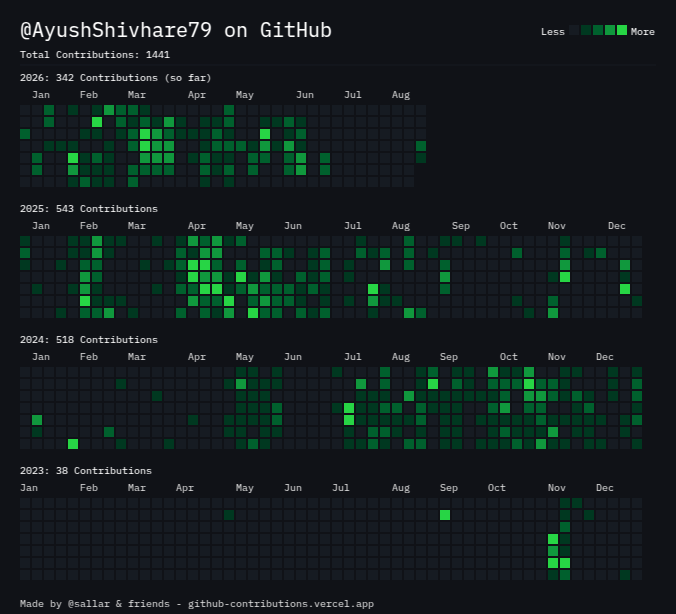Viewport: 676px width, 614px height.
Task: Click the Sep month label in 2024
Action: [x=448, y=357]
